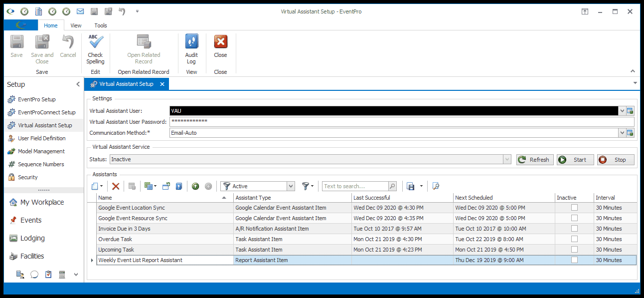The image size is (644, 298).
Task: Click the save layout disk icon in Assistants toolbar
Action: pyautogui.click(x=411, y=186)
